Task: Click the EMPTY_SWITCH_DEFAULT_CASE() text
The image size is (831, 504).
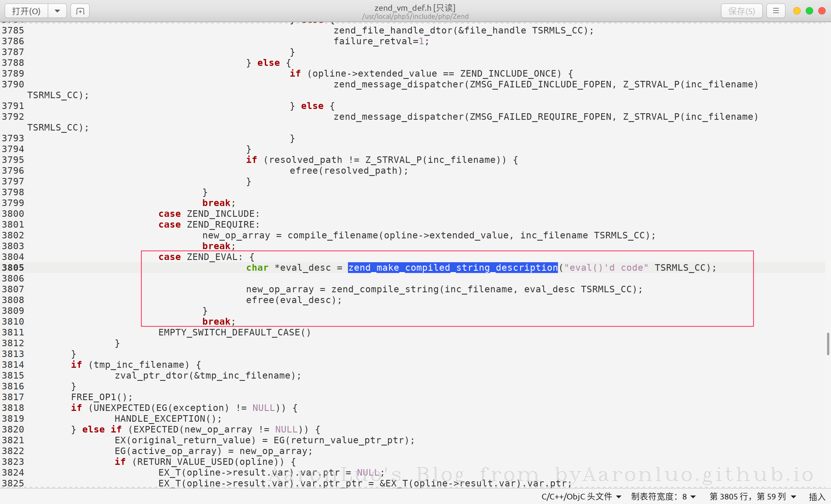Action: (234, 332)
